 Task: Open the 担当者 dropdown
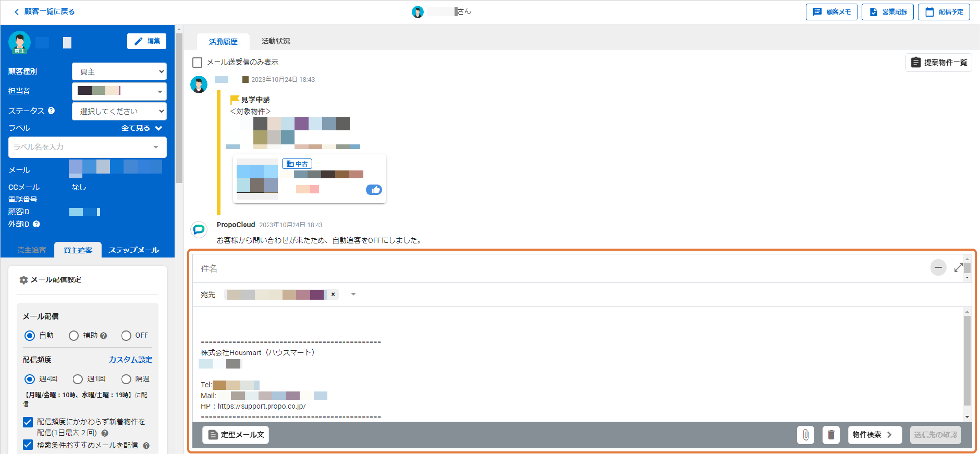(x=119, y=91)
